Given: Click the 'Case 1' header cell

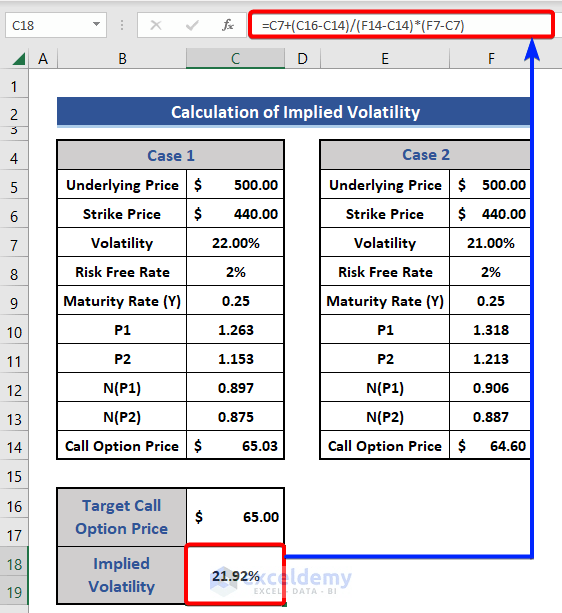Looking at the screenshot, I should point(170,155).
